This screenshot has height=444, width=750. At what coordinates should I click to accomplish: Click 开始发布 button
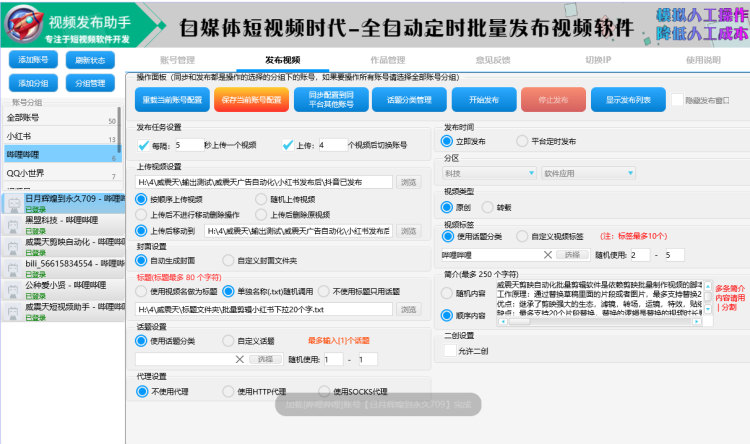484,100
